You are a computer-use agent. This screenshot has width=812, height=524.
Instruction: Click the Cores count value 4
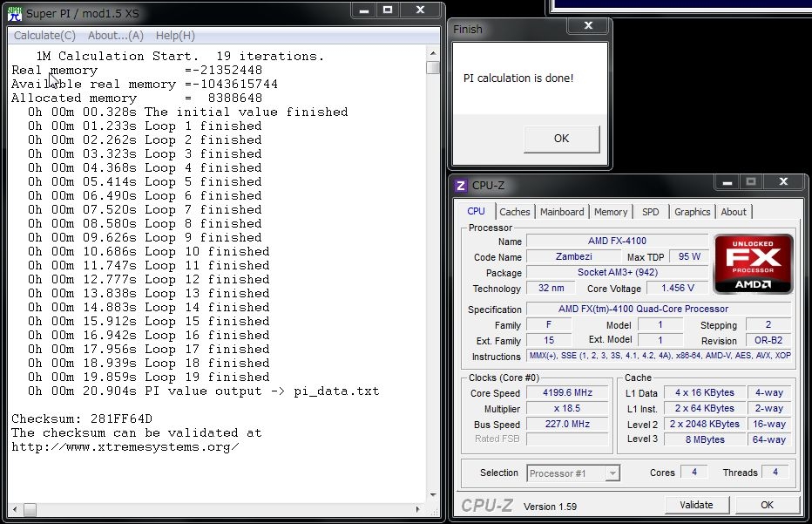(x=694, y=473)
